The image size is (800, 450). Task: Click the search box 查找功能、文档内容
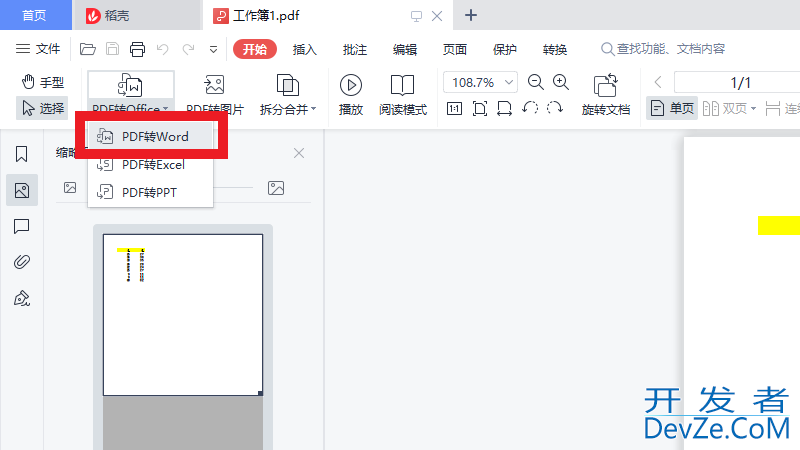click(x=663, y=49)
